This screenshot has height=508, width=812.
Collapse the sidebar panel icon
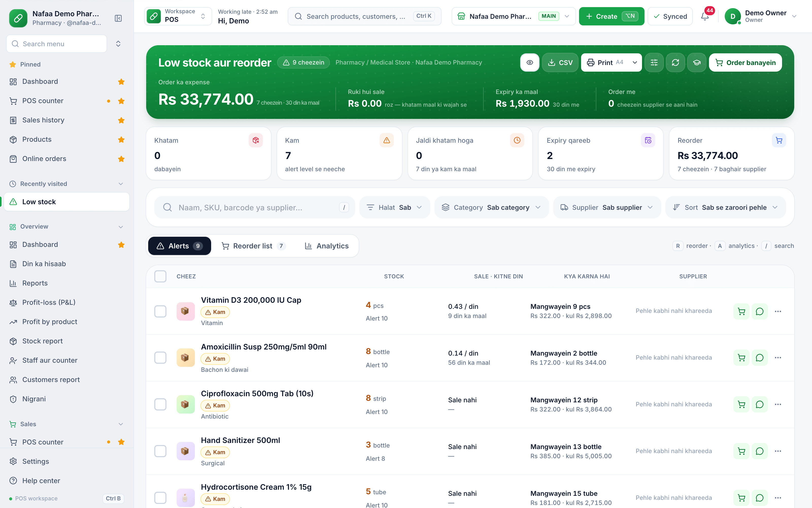pyautogui.click(x=118, y=18)
